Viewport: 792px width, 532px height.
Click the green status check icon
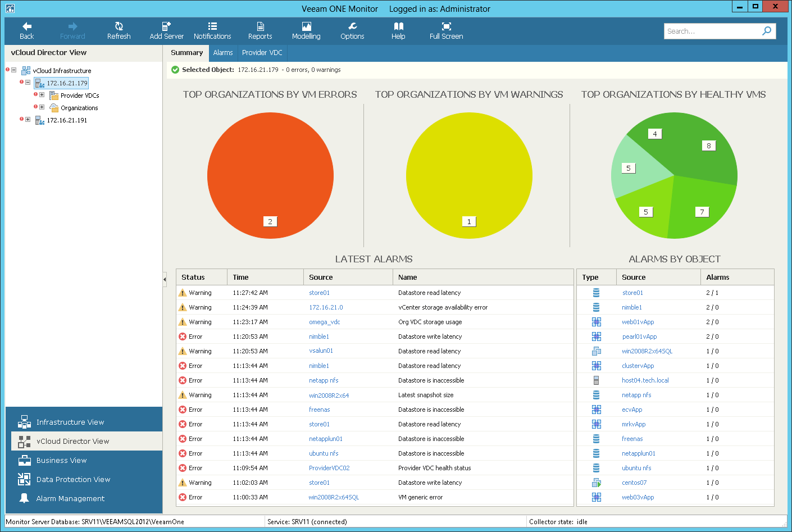coord(175,70)
